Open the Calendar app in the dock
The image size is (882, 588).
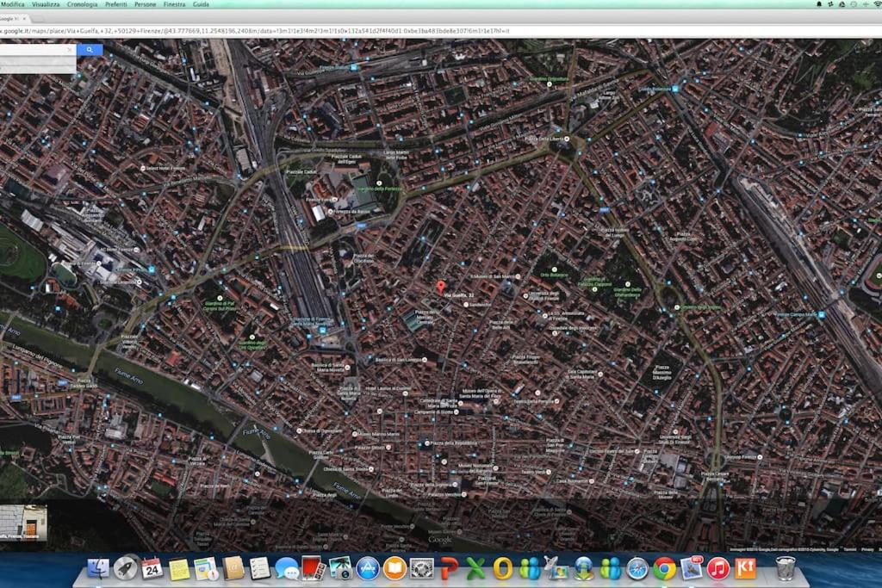click(x=152, y=568)
